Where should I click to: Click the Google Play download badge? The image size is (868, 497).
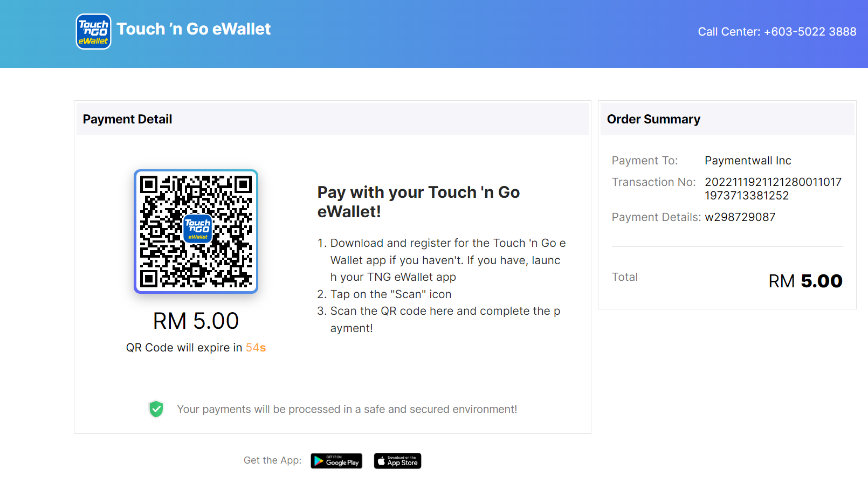click(x=336, y=461)
